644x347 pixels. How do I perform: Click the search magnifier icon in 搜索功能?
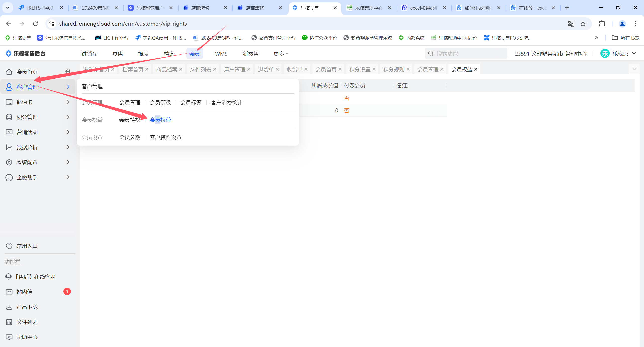[431, 54]
